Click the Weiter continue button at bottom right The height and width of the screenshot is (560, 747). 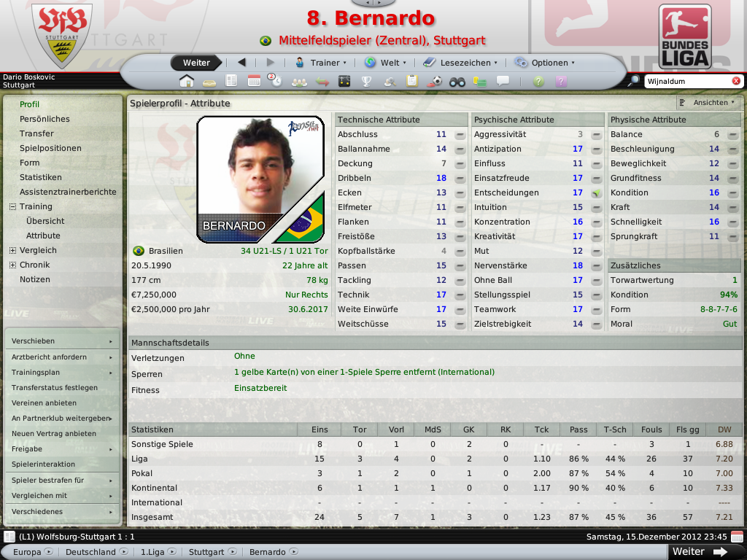(x=700, y=551)
